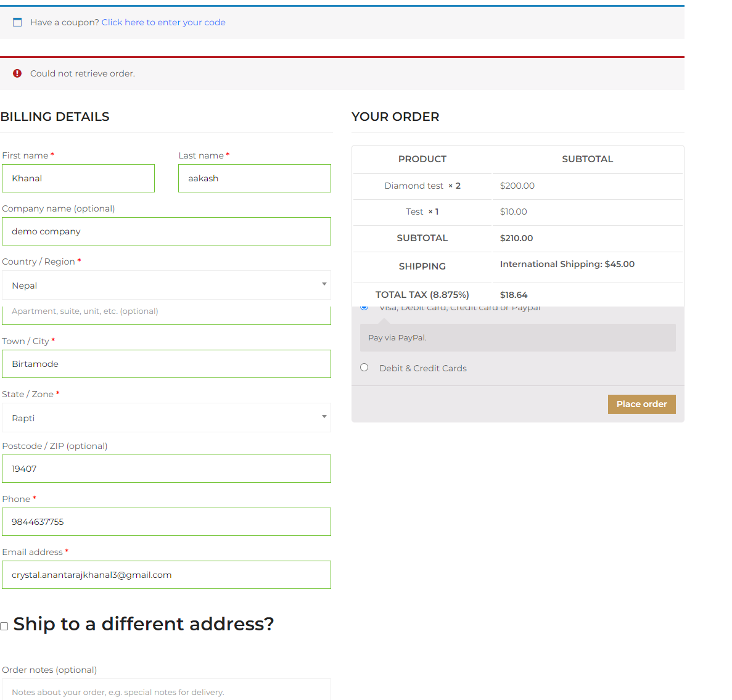This screenshot has width=732, height=700.
Task: Open the 'Click here to enter your code' link
Action: (x=163, y=22)
